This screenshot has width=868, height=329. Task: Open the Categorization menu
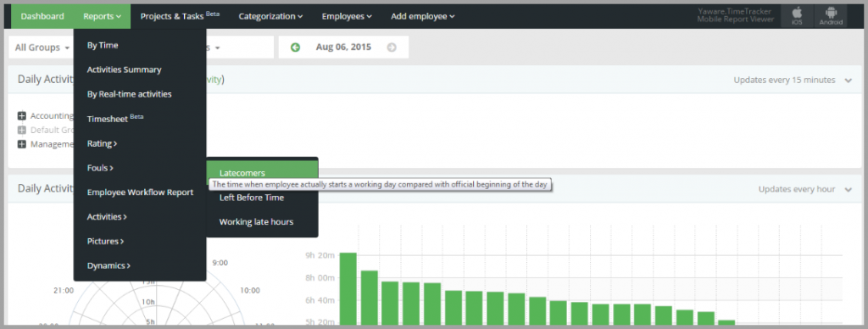[x=270, y=17]
